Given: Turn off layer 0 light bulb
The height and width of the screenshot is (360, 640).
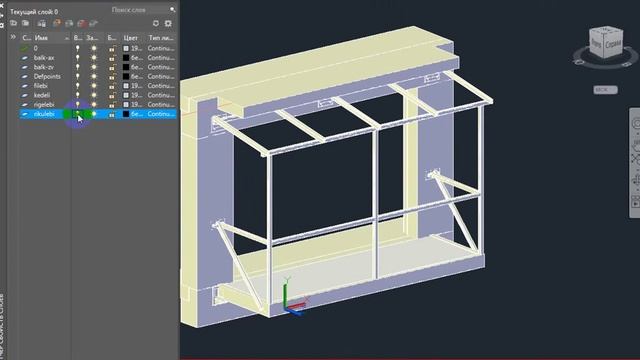Looking at the screenshot, I should click(x=78, y=48).
